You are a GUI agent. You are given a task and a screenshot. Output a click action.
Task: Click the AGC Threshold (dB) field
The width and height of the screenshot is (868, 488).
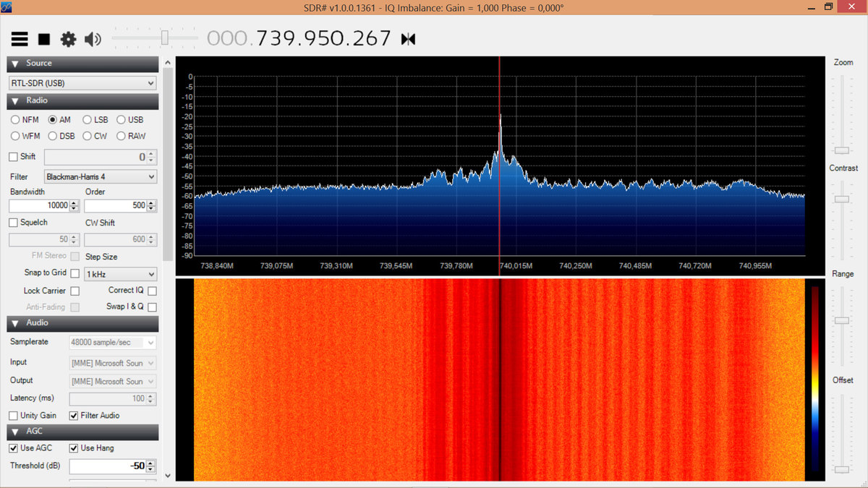(108, 466)
